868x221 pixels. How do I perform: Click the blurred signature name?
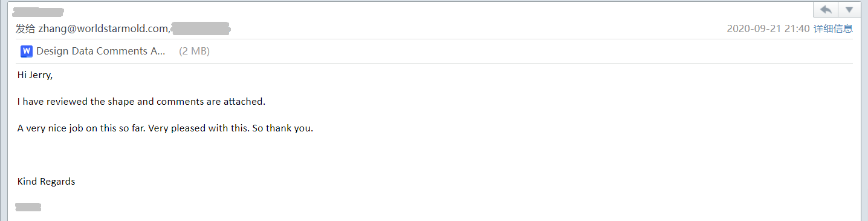[28, 208]
